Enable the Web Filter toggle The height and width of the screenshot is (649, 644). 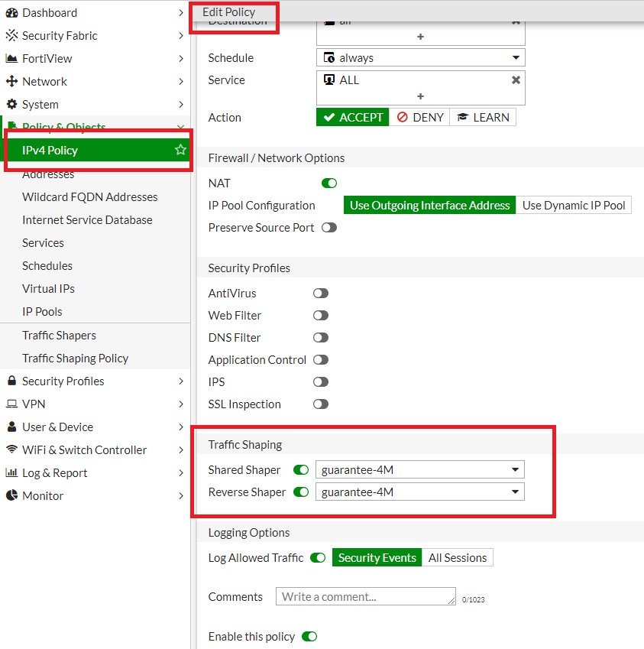click(x=321, y=316)
